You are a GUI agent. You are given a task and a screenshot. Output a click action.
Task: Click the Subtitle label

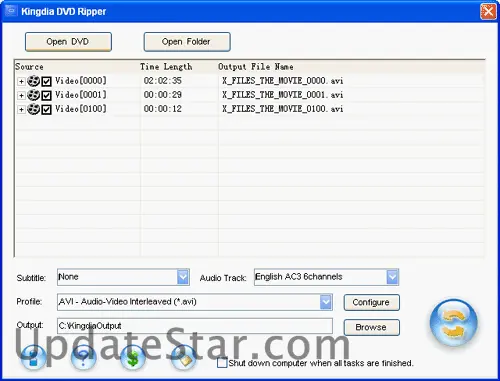(31, 278)
